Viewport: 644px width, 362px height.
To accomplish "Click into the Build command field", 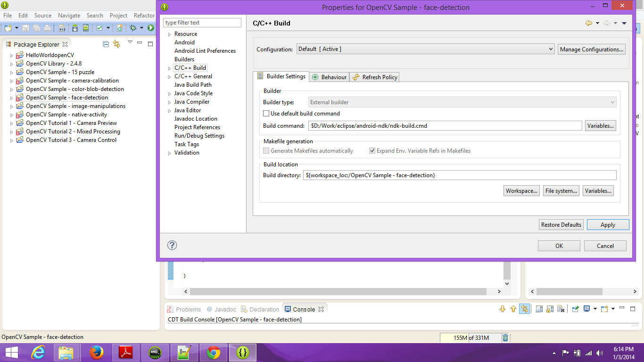I will click(x=445, y=126).
